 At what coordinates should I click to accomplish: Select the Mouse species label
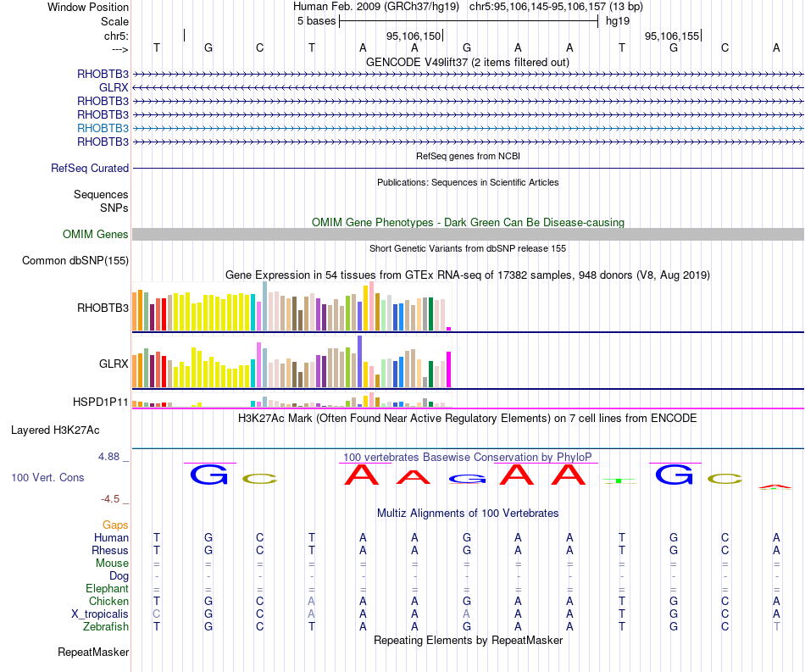(x=112, y=564)
